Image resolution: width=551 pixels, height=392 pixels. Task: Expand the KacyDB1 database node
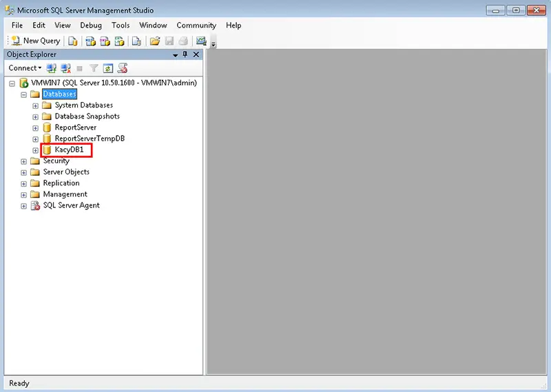[x=35, y=150]
